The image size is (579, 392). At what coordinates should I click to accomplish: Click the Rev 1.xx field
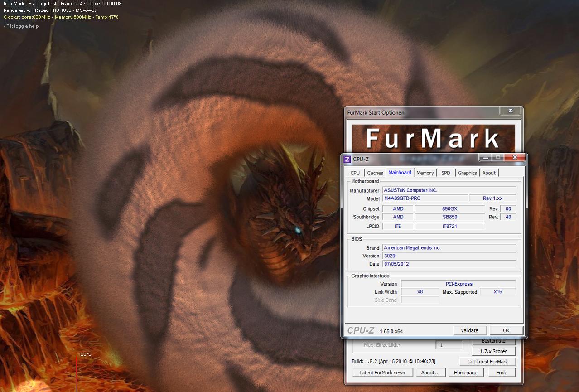[x=492, y=198]
